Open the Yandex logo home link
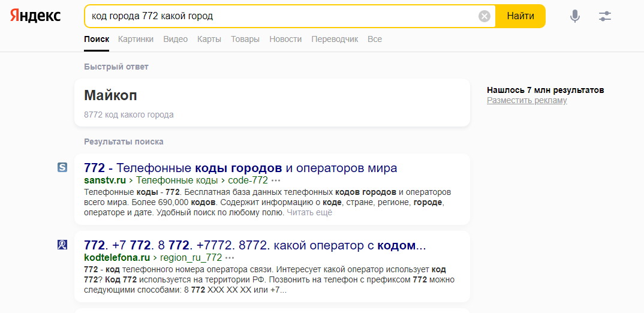The height and width of the screenshot is (313, 644). pos(35,16)
